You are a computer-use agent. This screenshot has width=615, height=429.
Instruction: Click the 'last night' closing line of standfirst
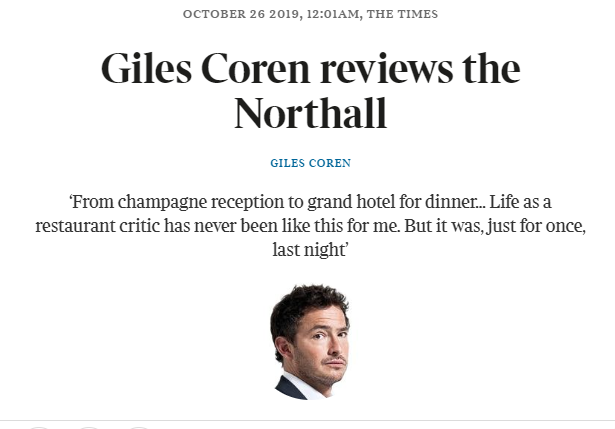click(310, 250)
